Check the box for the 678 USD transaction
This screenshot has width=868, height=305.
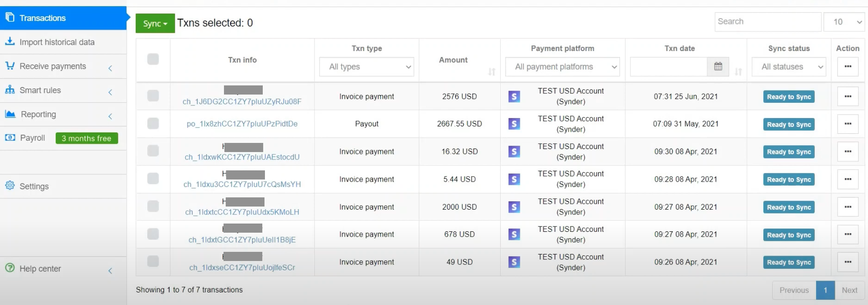pyautogui.click(x=153, y=234)
